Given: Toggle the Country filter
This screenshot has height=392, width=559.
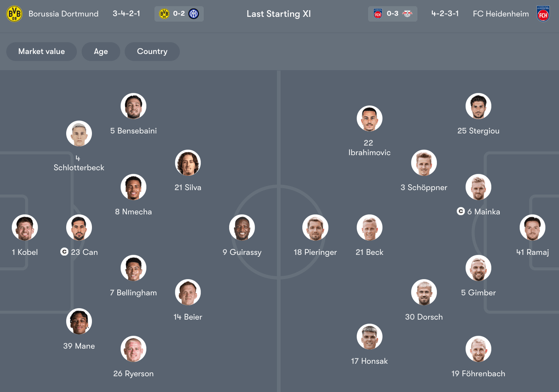Looking at the screenshot, I should (152, 51).
